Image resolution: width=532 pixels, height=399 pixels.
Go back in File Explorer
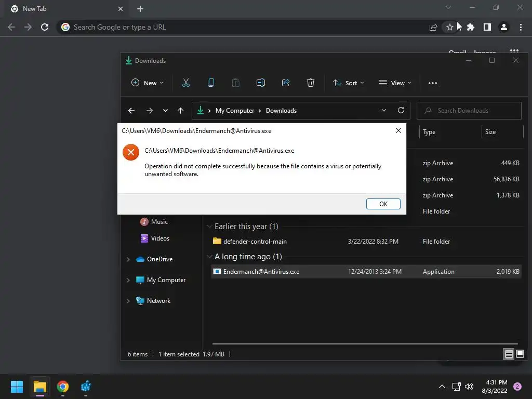(131, 111)
